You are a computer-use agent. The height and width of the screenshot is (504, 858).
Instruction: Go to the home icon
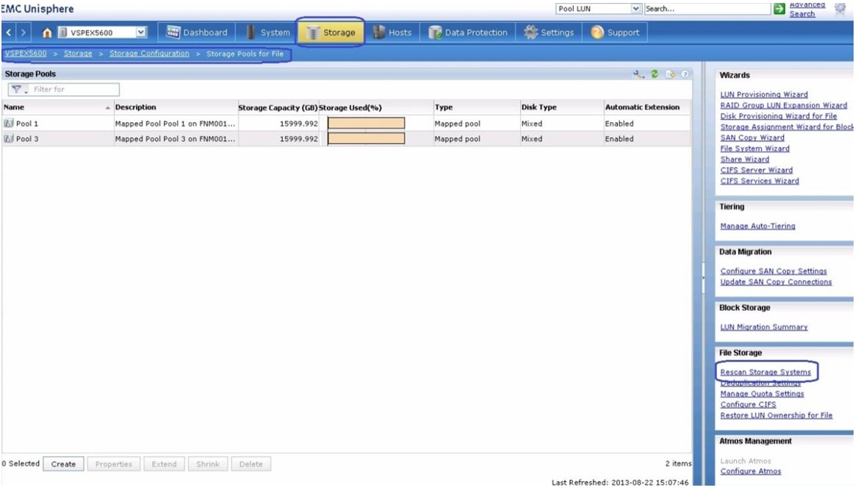pos(47,33)
